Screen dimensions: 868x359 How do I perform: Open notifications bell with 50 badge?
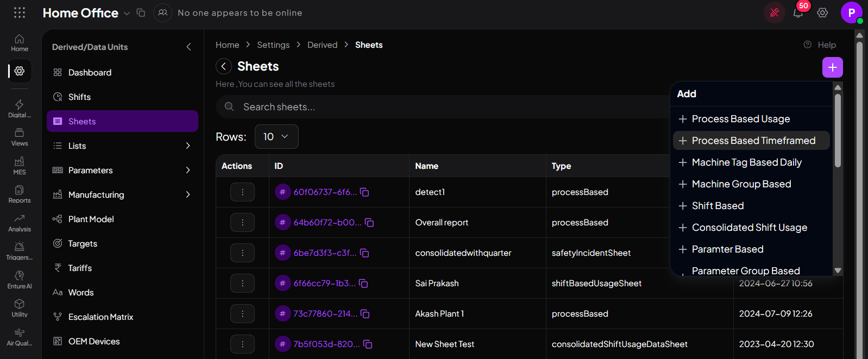coord(798,12)
